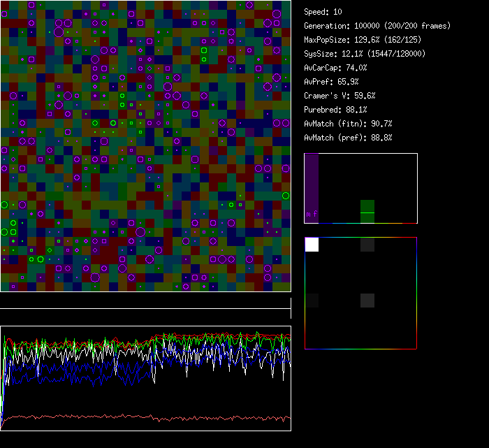Click the large magenta circle in the grid's top-right corner
Screen dimensions: 489x448
[277, 14]
